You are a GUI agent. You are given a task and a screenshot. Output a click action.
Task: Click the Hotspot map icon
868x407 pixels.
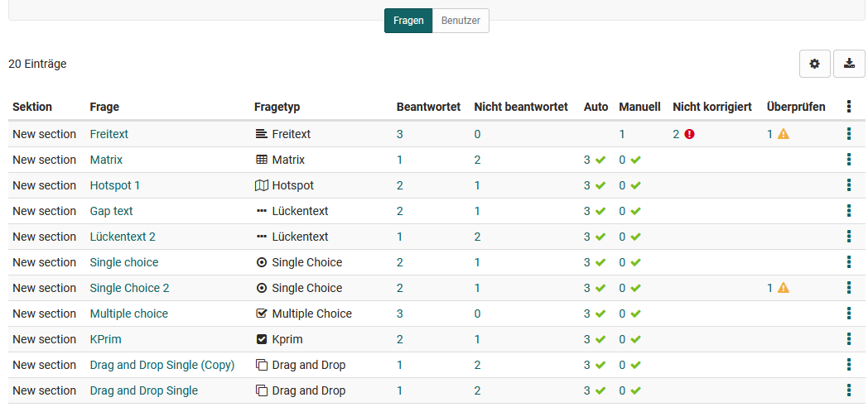[x=262, y=185]
